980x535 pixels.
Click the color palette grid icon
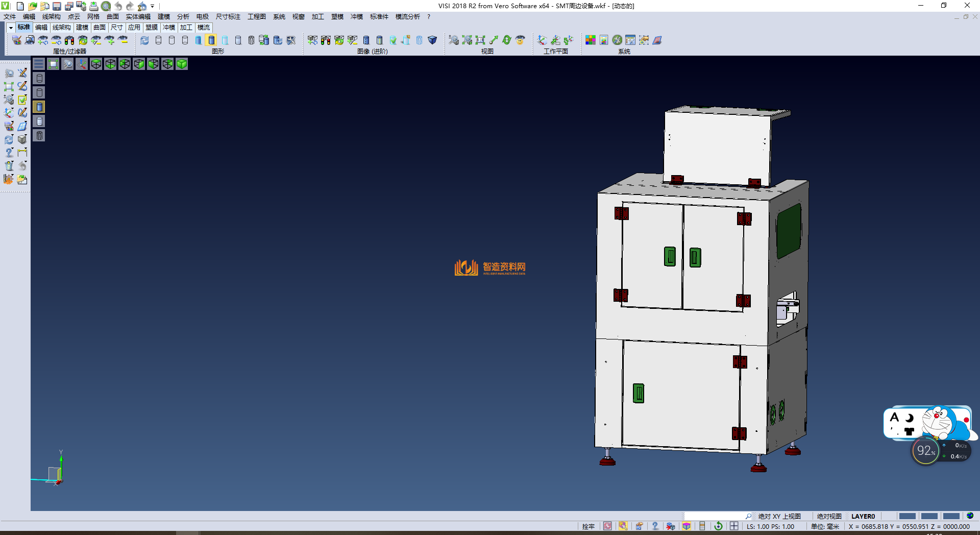590,40
